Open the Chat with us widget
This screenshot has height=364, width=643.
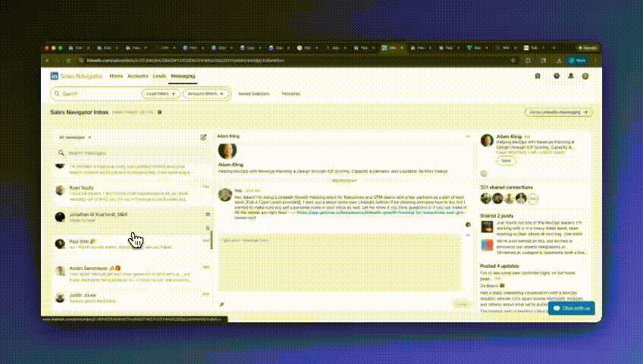click(x=572, y=308)
